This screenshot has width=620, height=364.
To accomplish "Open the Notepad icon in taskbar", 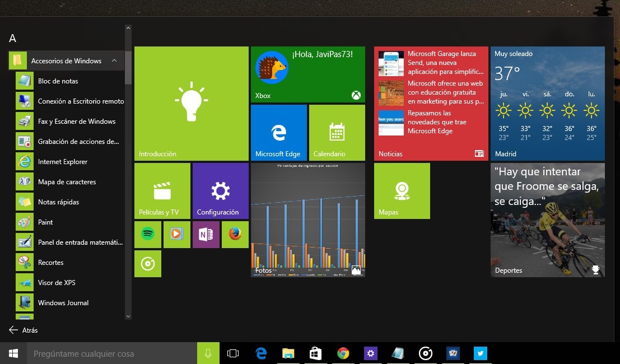I will point(398,353).
